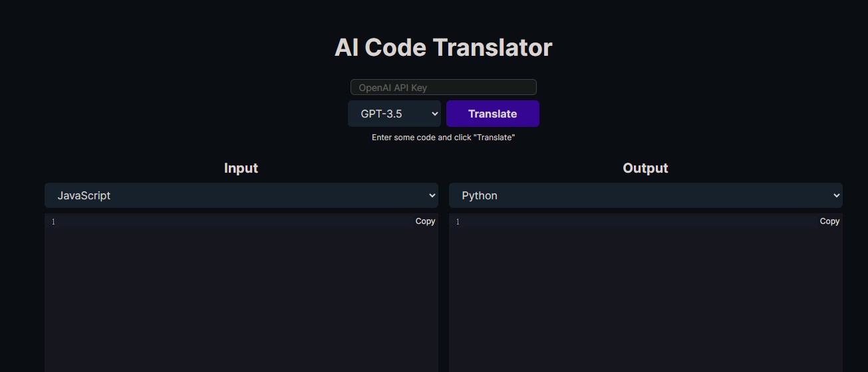Click the AI Code Translator title

tap(443, 48)
